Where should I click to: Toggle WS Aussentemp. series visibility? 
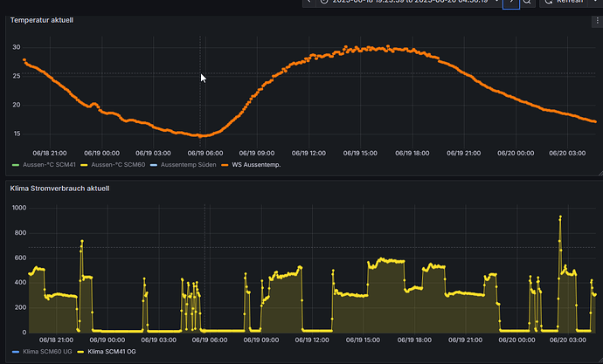pyautogui.click(x=256, y=165)
